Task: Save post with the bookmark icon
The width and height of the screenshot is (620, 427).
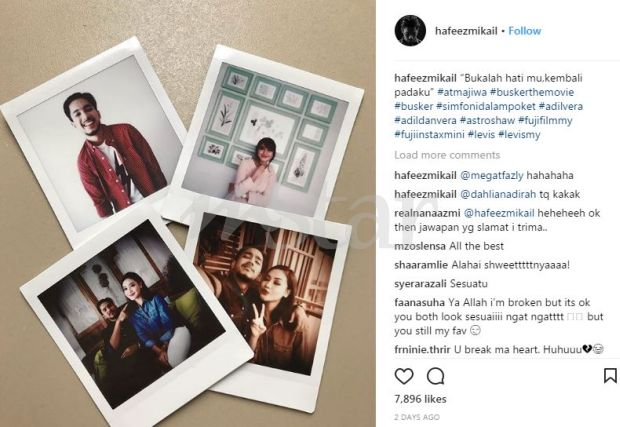Action: click(x=610, y=376)
